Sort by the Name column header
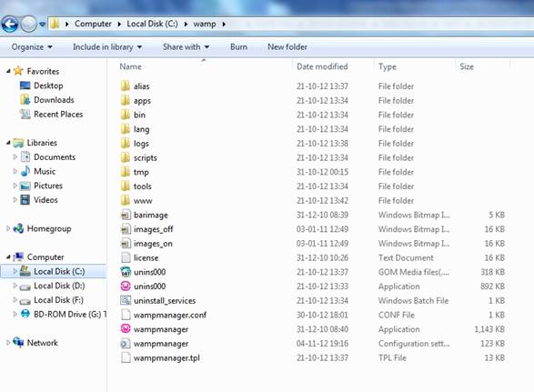Image resolution: width=534 pixels, height=392 pixels. [x=130, y=66]
